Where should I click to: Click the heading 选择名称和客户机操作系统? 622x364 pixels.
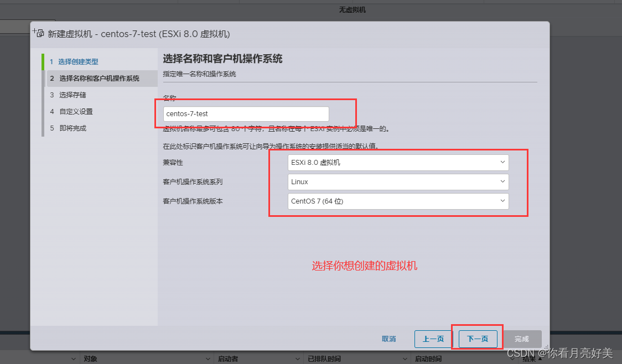click(222, 59)
